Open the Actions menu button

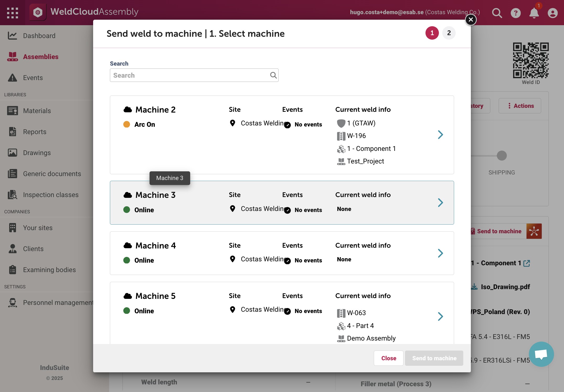tap(520, 106)
